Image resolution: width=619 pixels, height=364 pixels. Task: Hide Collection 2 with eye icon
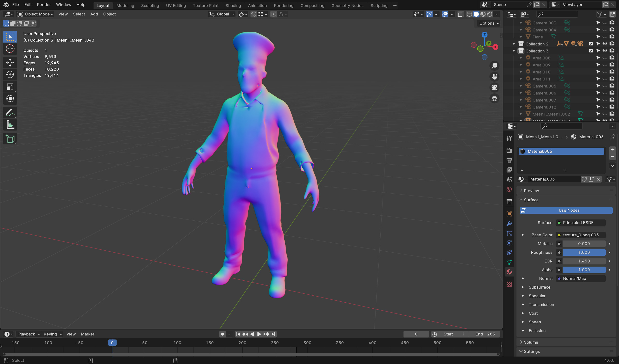coord(605,44)
